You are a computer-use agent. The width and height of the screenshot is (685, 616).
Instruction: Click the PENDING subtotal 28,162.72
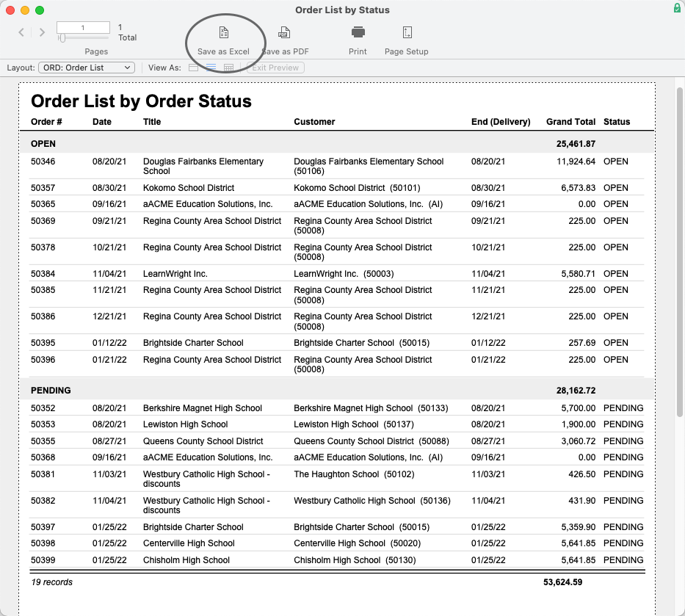(576, 391)
